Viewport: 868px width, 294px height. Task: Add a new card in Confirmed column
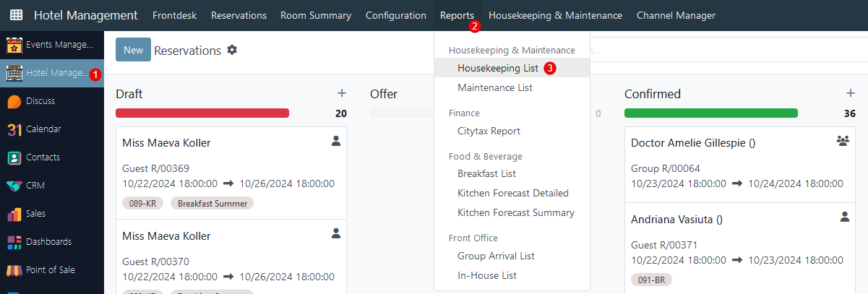click(851, 93)
